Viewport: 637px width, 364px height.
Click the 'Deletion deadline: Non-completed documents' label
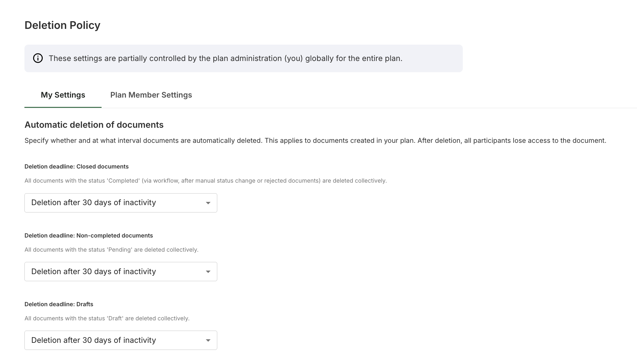pyautogui.click(x=89, y=236)
